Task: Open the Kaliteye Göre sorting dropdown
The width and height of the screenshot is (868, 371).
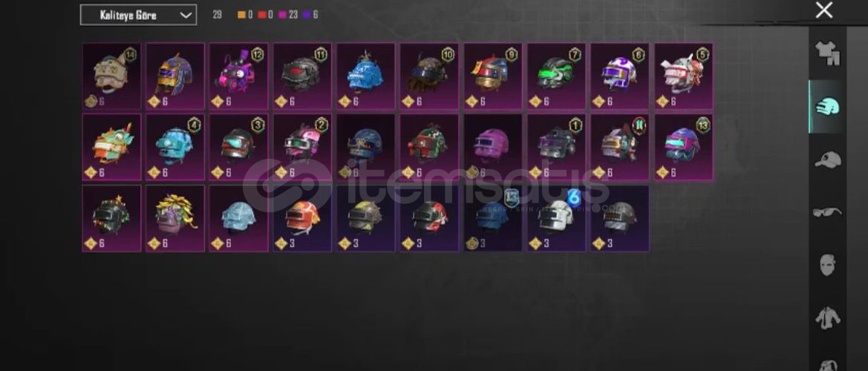Action: [x=138, y=15]
